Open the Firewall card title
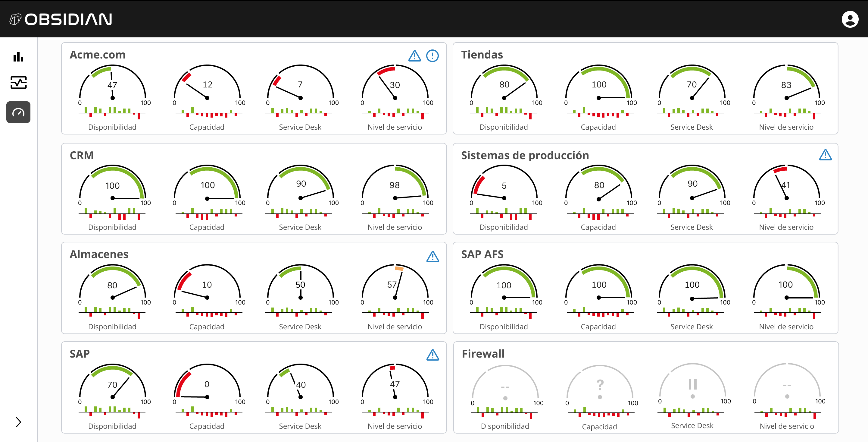Image resolution: width=868 pixels, height=442 pixels. click(x=483, y=354)
